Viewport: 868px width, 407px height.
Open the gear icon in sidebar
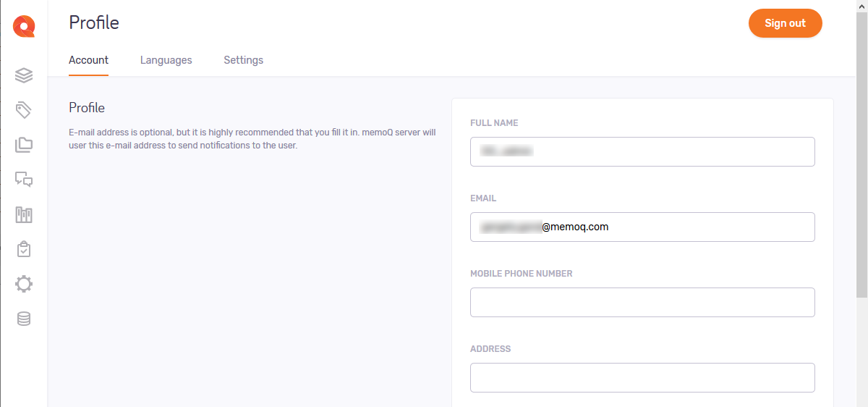click(x=24, y=284)
